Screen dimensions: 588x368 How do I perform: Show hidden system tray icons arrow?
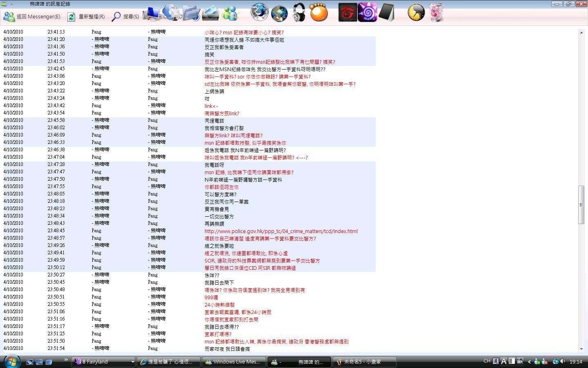click(x=529, y=361)
